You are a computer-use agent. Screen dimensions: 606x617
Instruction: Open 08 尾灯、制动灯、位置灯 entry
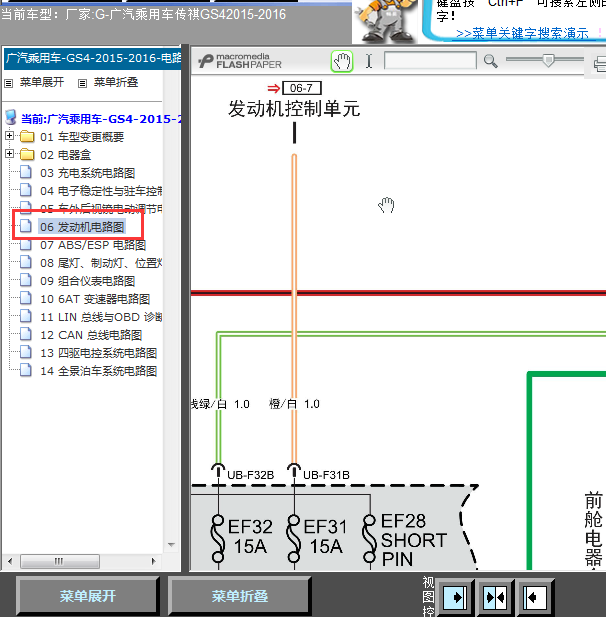101,263
